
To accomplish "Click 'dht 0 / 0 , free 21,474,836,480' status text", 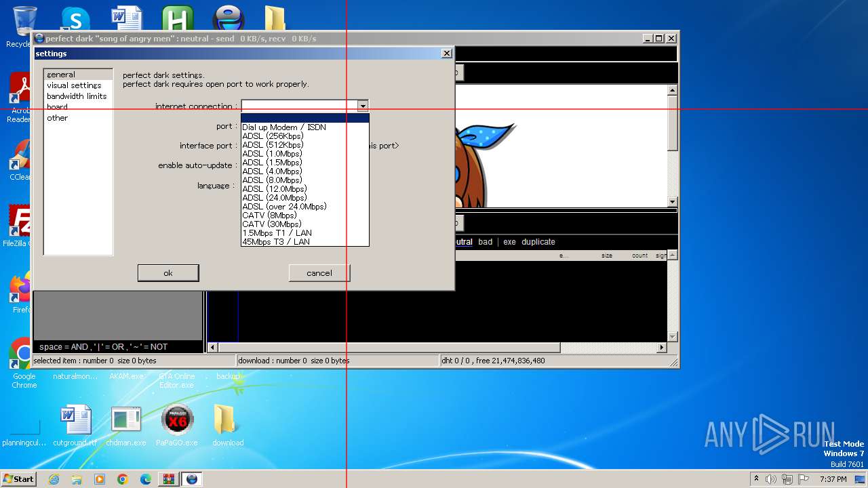I will pyautogui.click(x=493, y=361).
